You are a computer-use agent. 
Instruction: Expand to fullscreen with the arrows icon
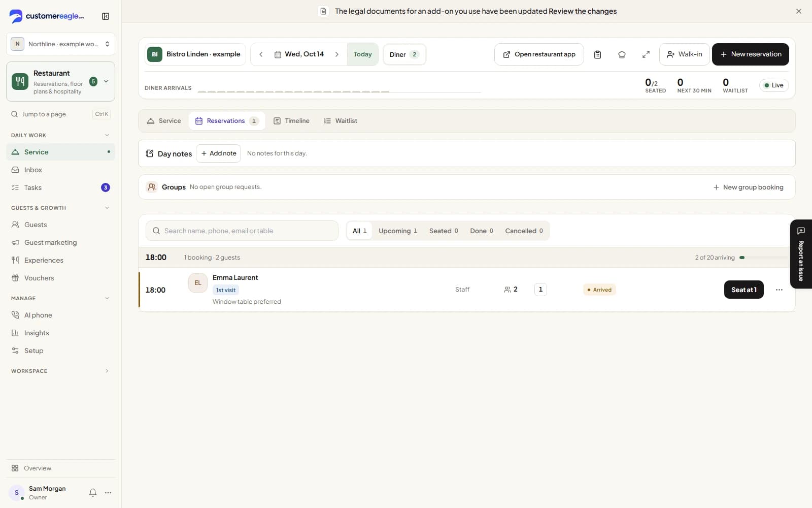[x=646, y=54]
